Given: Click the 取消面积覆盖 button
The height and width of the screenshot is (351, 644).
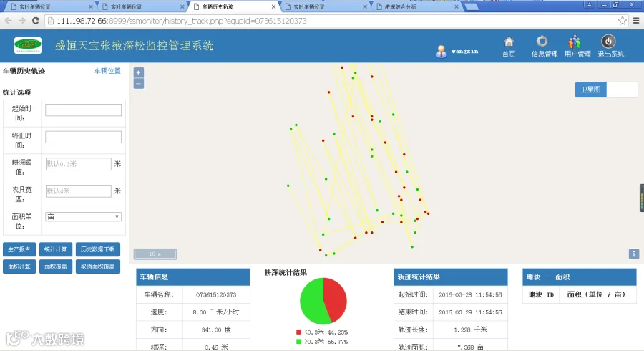Looking at the screenshot, I should click(98, 266).
